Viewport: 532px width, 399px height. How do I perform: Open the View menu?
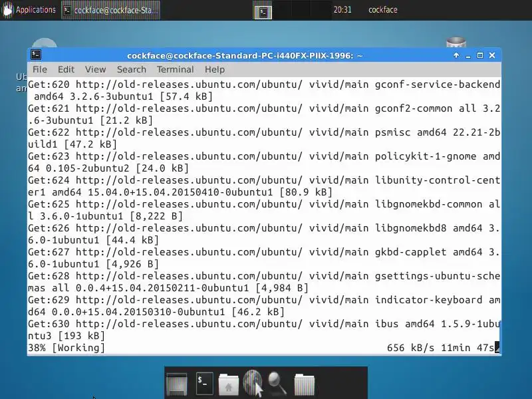pos(95,70)
